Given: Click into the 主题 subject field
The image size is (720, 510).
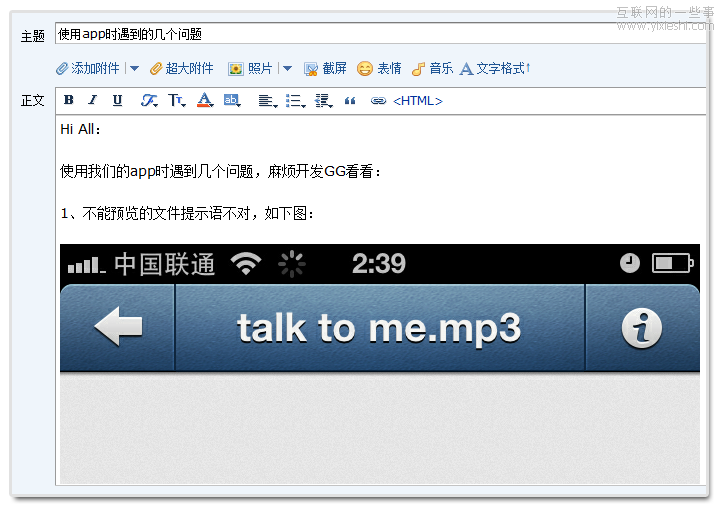Looking at the screenshot, I should [380, 34].
